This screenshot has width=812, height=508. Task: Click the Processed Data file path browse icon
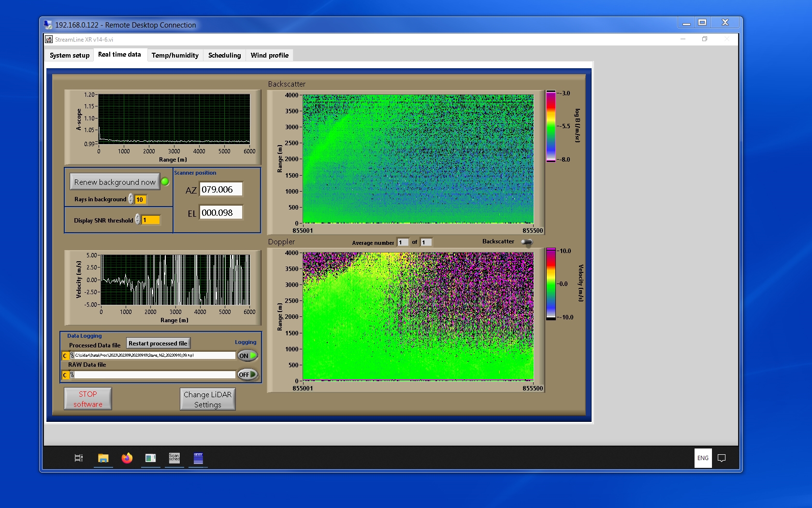click(x=72, y=356)
